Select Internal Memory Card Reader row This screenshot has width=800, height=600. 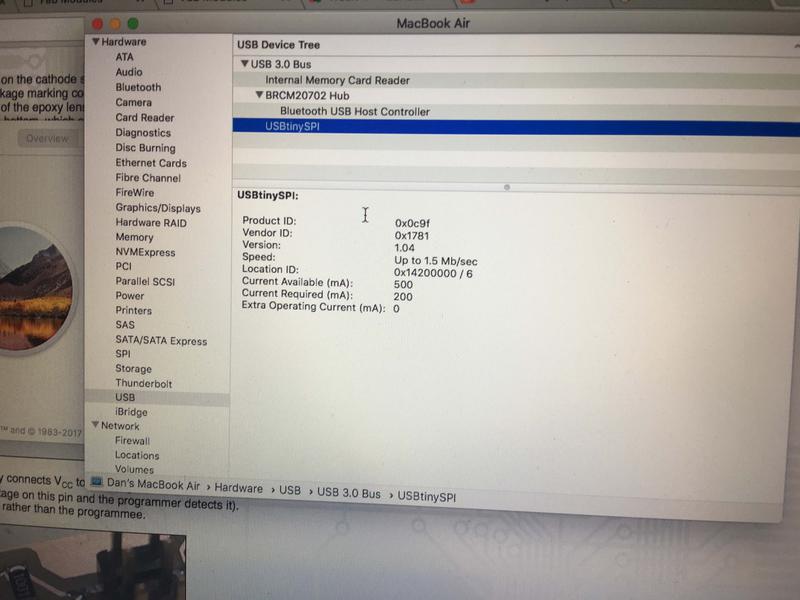[516, 80]
